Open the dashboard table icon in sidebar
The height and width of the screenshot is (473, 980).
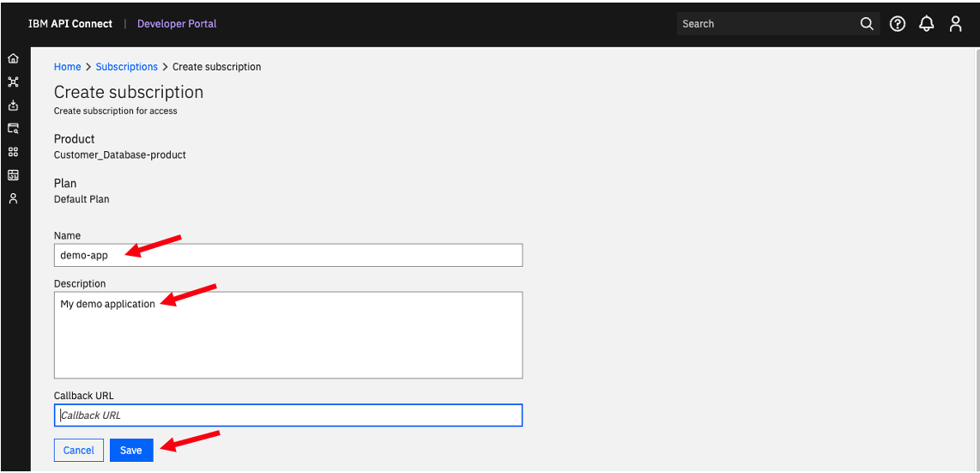click(13, 175)
